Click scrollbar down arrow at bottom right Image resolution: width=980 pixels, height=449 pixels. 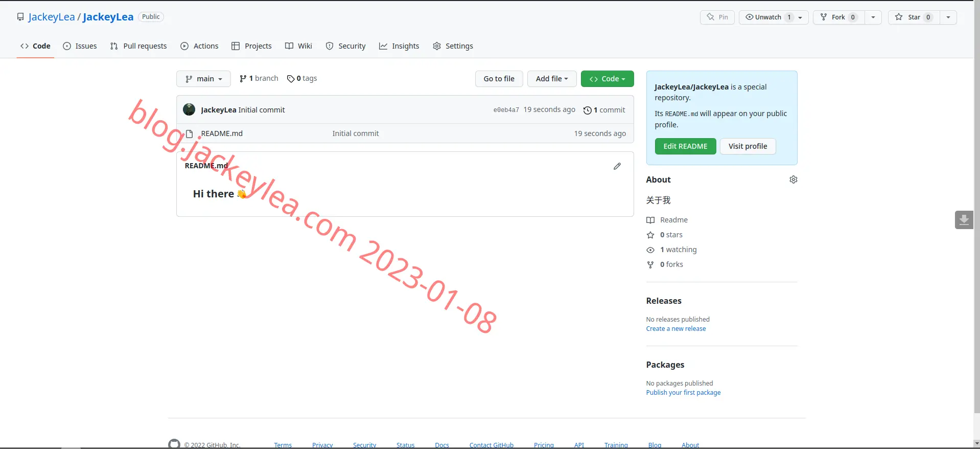pos(976,443)
